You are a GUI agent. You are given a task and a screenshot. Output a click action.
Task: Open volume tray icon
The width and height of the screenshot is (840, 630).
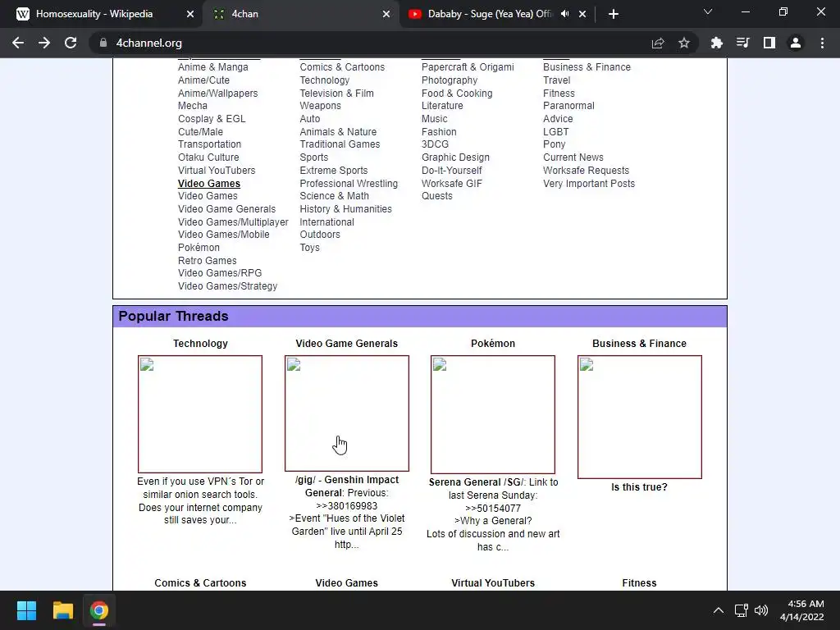click(x=760, y=610)
